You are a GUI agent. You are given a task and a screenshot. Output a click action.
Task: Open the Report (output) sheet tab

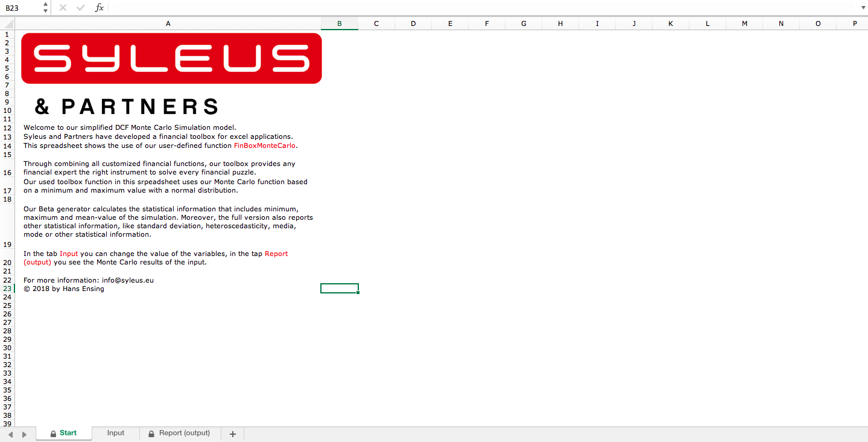(180, 433)
